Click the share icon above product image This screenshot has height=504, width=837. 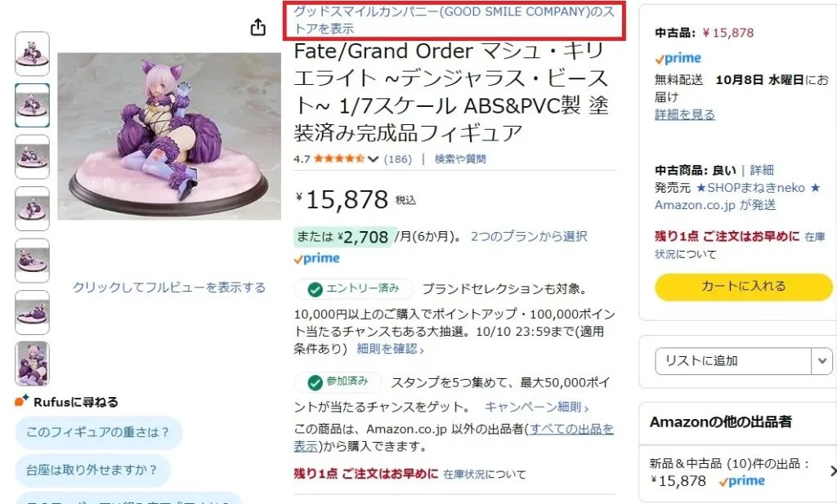(257, 27)
